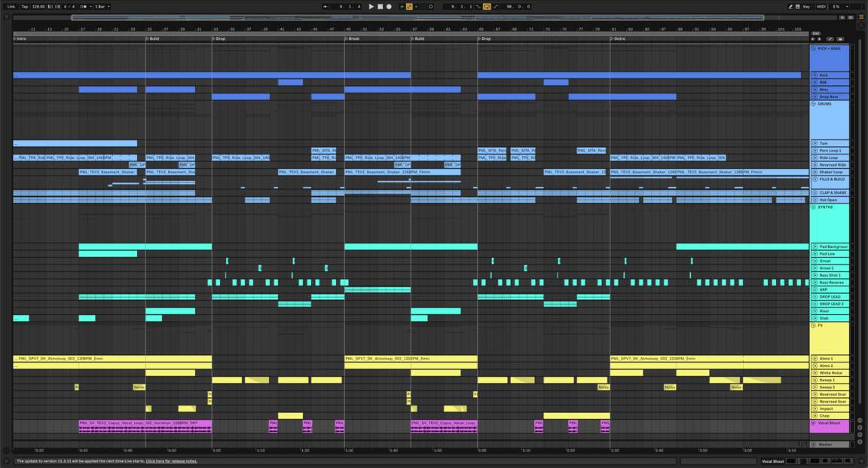This screenshot has width=868, height=468.
Task: Unfold the Vocal Shout track
Action: [x=814, y=424]
